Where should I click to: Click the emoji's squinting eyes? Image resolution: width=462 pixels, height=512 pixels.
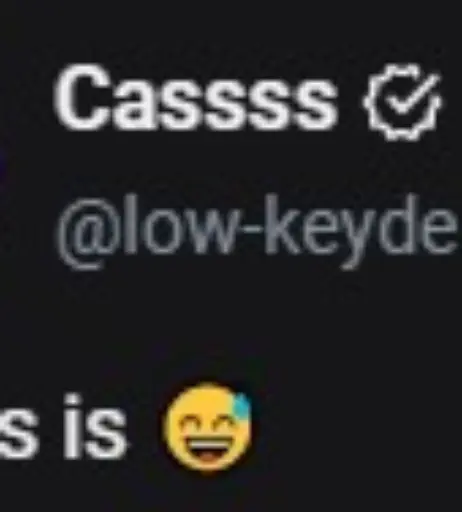coord(203,424)
